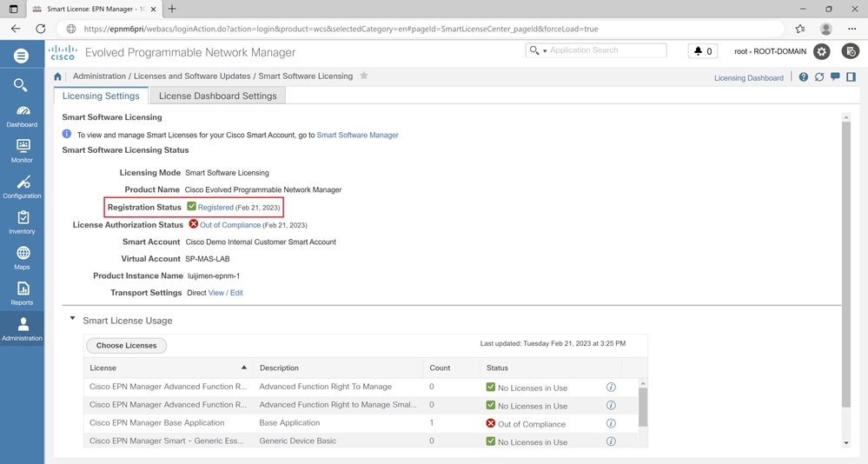Mark page as favorite with star
The width and height of the screenshot is (868, 464).
[x=364, y=76]
